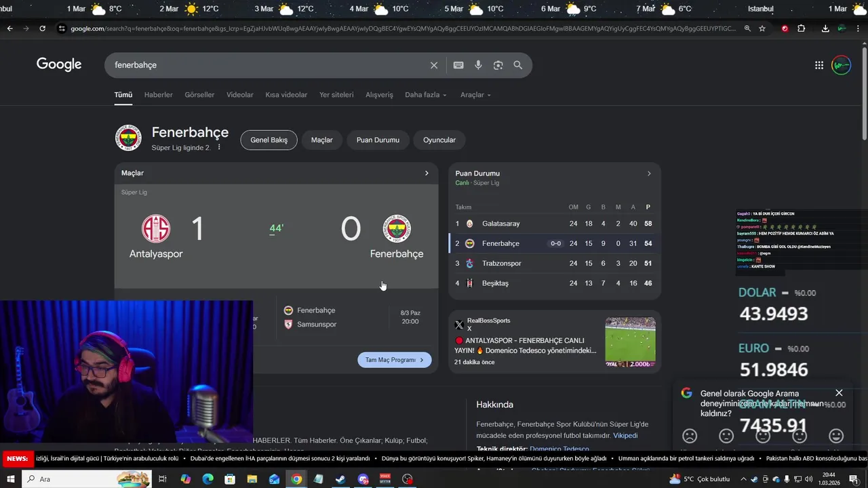Screen dimensions: 868x488
Task: Go to the Google logo homepage
Action: click(x=59, y=64)
